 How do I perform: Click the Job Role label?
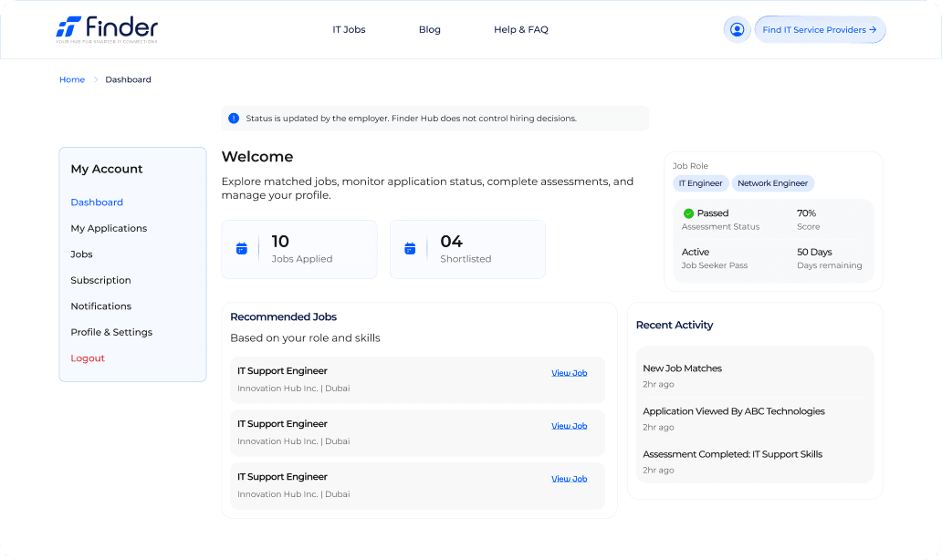coord(690,166)
